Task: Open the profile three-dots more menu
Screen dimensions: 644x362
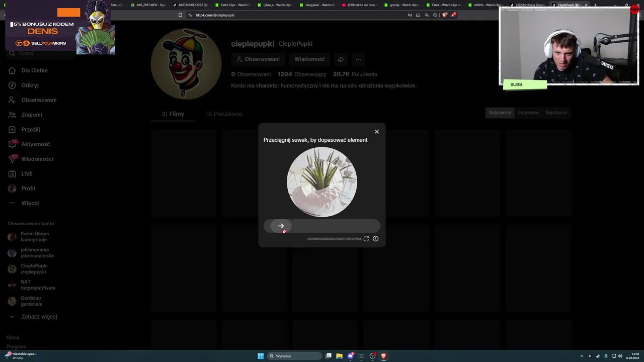Action: pyautogui.click(x=358, y=59)
